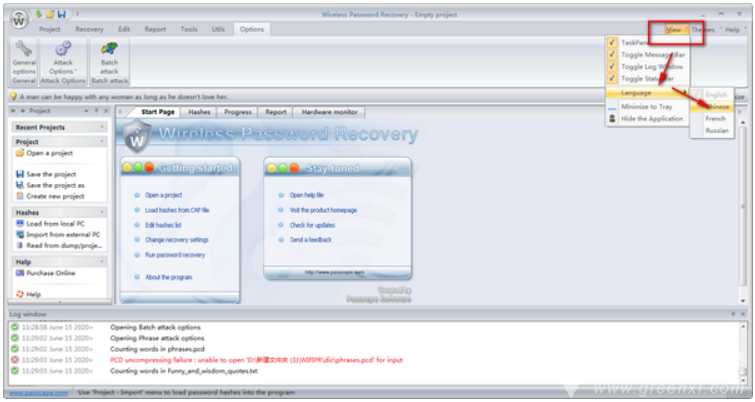Open the Project pane dropdown arrow
755x402 pixels.
click(86, 111)
